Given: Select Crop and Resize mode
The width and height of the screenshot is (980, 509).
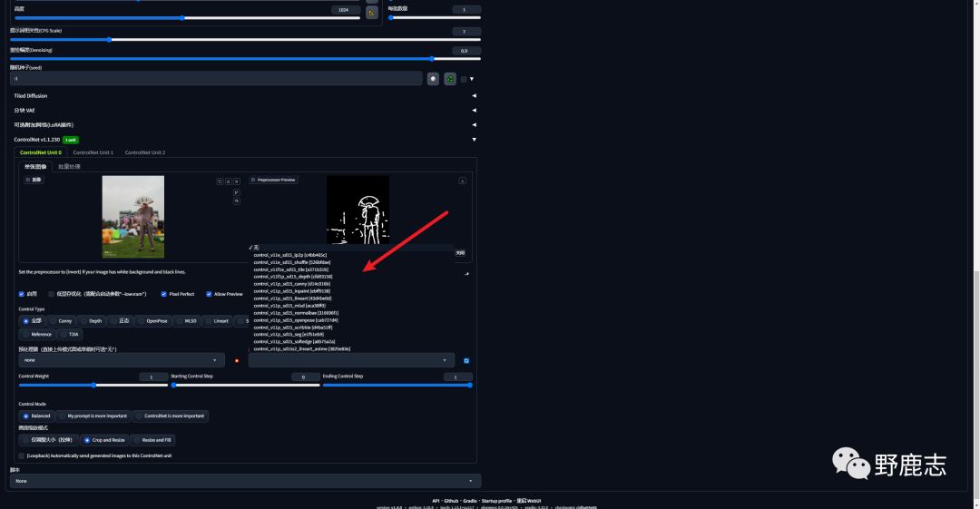Looking at the screenshot, I should 103,440.
